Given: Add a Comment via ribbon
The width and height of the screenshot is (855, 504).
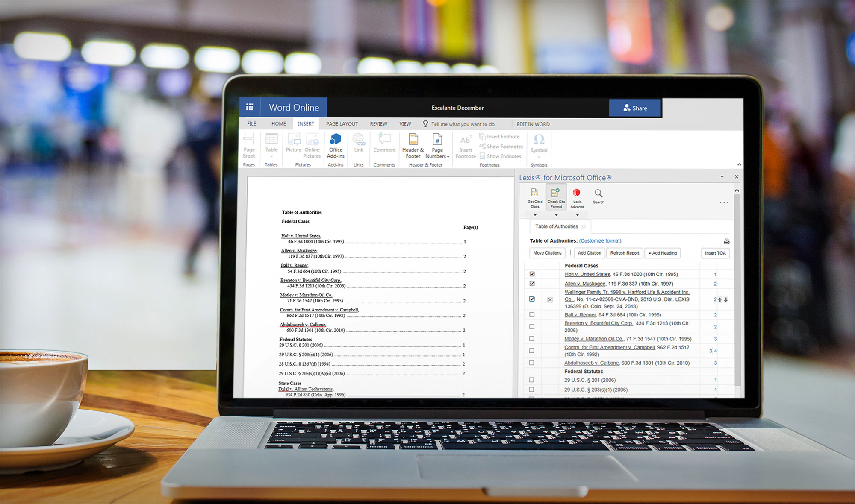Looking at the screenshot, I should (x=384, y=143).
